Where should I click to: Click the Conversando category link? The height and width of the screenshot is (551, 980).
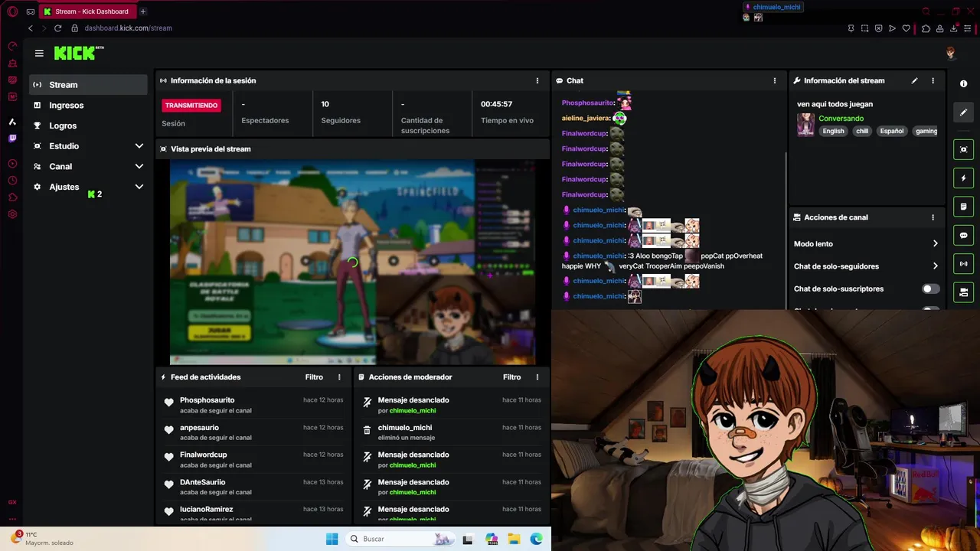tap(841, 119)
